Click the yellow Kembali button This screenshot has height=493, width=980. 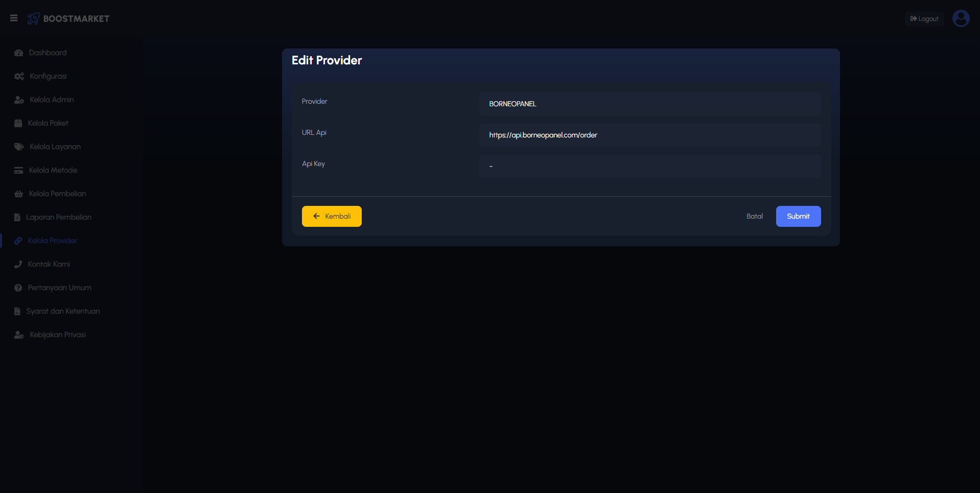click(332, 216)
